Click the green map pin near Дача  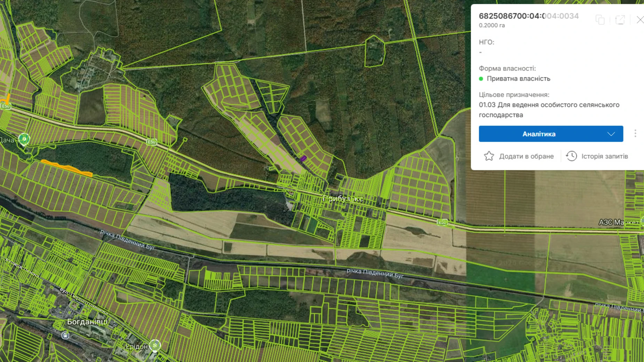[x=24, y=139]
